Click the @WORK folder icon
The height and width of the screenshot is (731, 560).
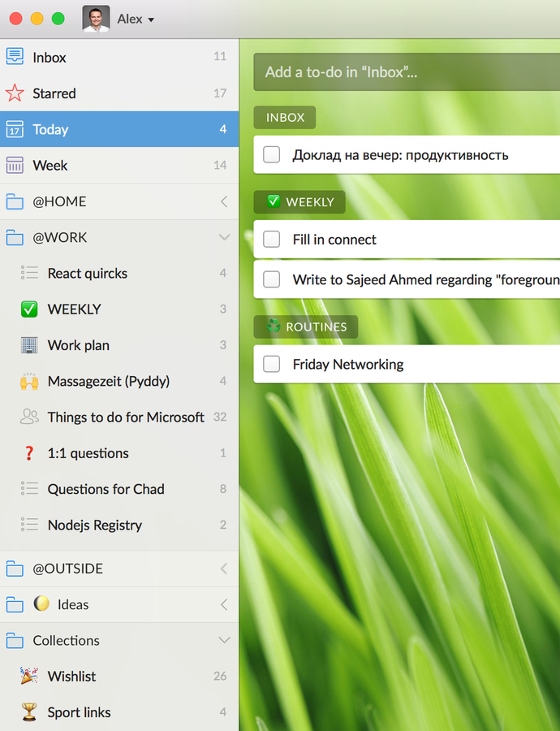tap(15, 237)
